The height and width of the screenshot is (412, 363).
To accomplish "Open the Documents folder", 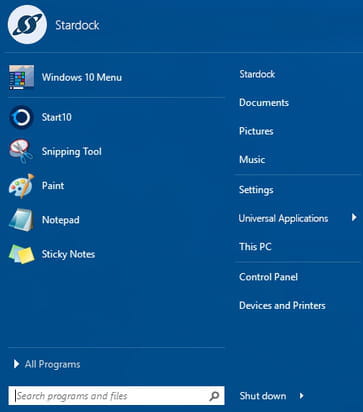I will point(264,102).
